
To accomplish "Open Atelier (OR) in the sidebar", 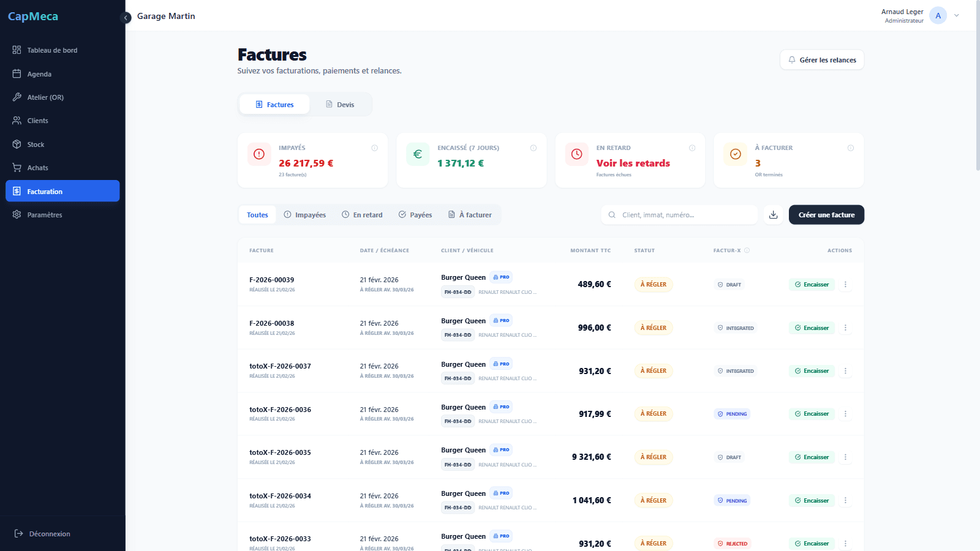I will 45,97.
